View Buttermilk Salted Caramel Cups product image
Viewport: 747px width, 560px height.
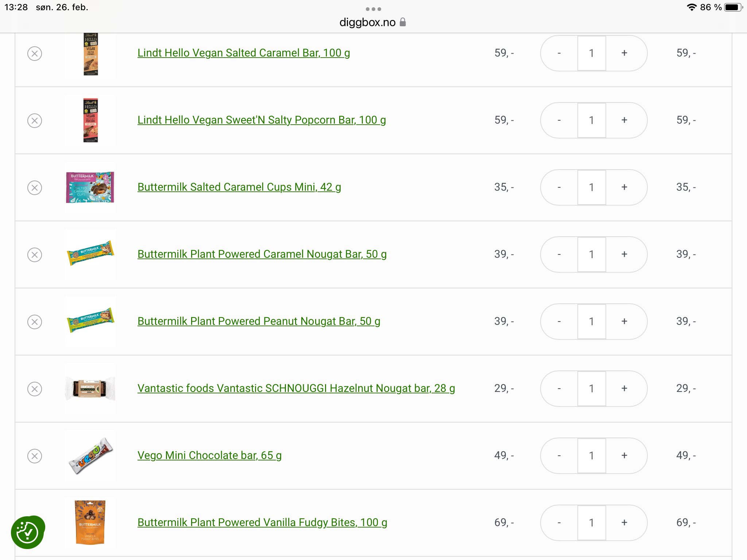pos(90,187)
